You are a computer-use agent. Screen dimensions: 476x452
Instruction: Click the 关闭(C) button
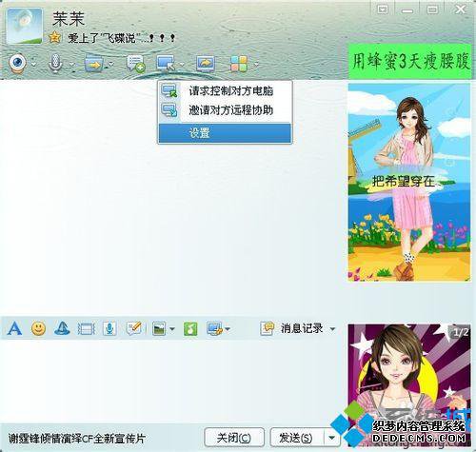[x=234, y=438]
